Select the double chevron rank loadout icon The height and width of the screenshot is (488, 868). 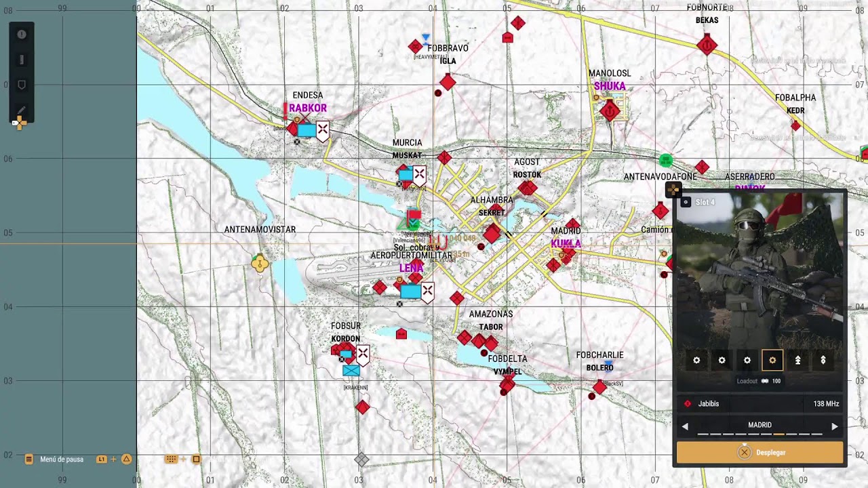coord(797,361)
